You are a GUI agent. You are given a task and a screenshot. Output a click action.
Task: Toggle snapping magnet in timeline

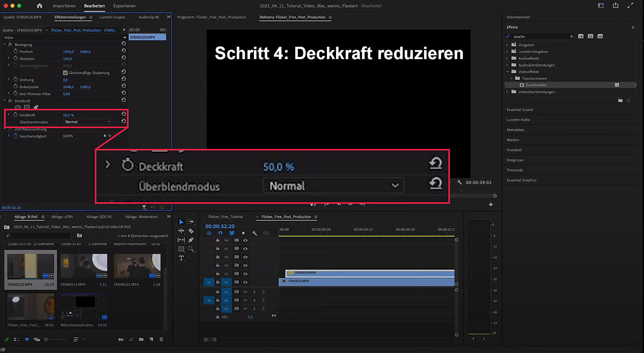point(220,233)
